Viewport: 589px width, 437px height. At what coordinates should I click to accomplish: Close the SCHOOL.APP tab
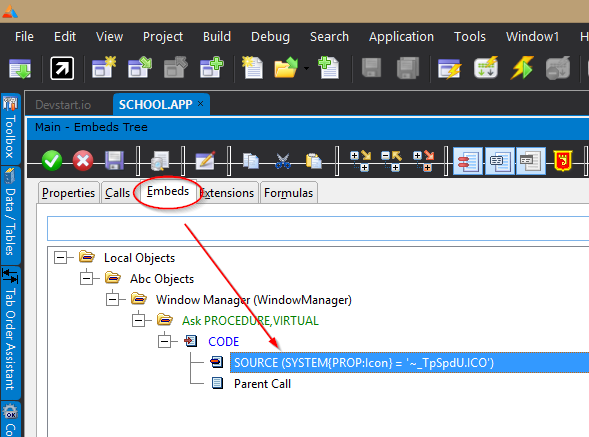click(x=201, y=103)
